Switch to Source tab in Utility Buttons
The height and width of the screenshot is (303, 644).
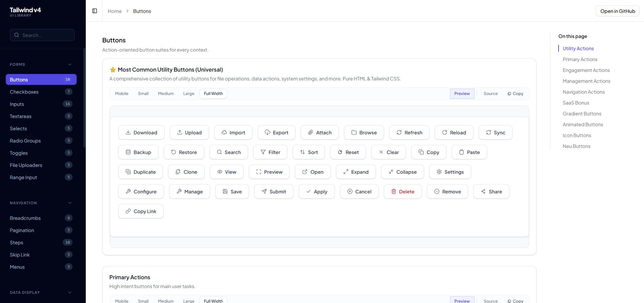tap(490, 94)
